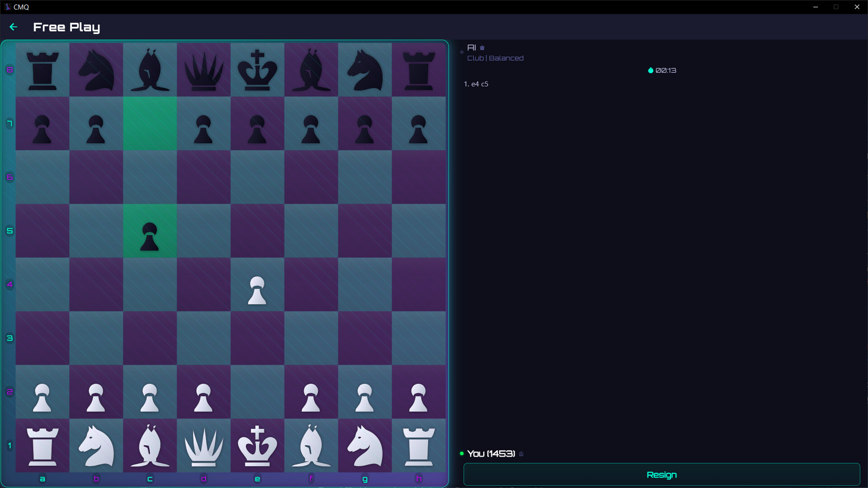The width and height of the screenshot is (868, 488).
Task: Select the white king on e1
Action: 257,446
